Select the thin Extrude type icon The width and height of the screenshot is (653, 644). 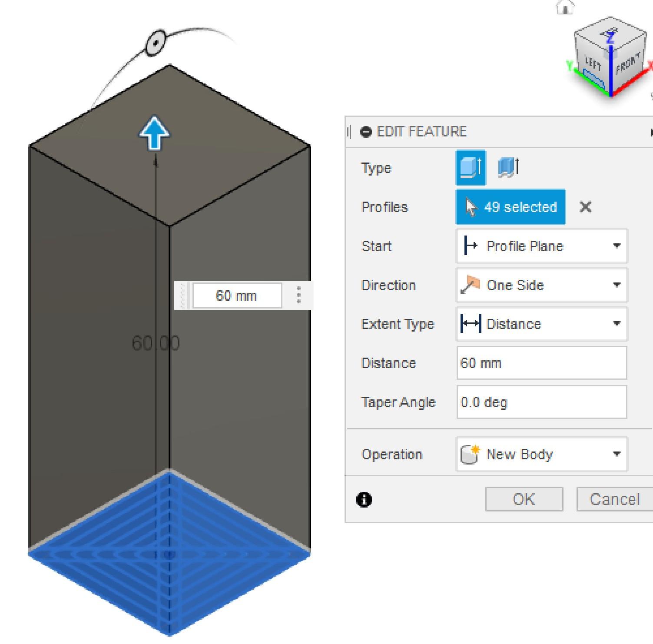pos(508,168)
